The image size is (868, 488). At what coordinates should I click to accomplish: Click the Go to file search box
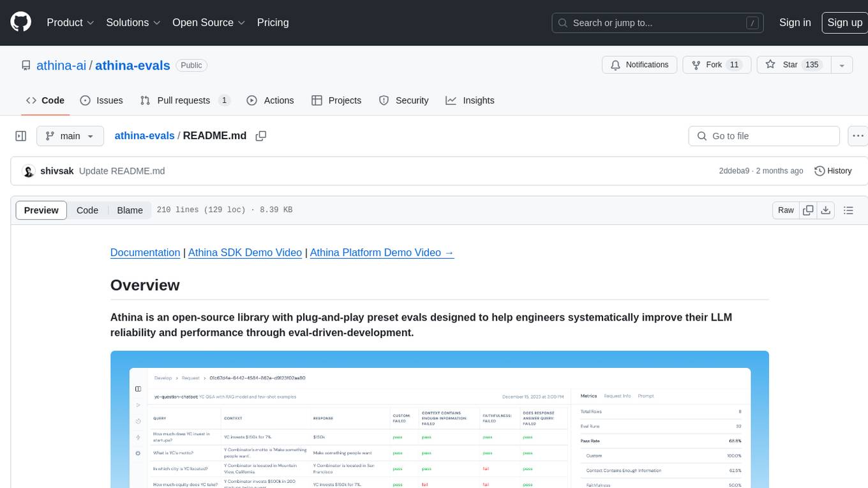click(x=764, y=136)
